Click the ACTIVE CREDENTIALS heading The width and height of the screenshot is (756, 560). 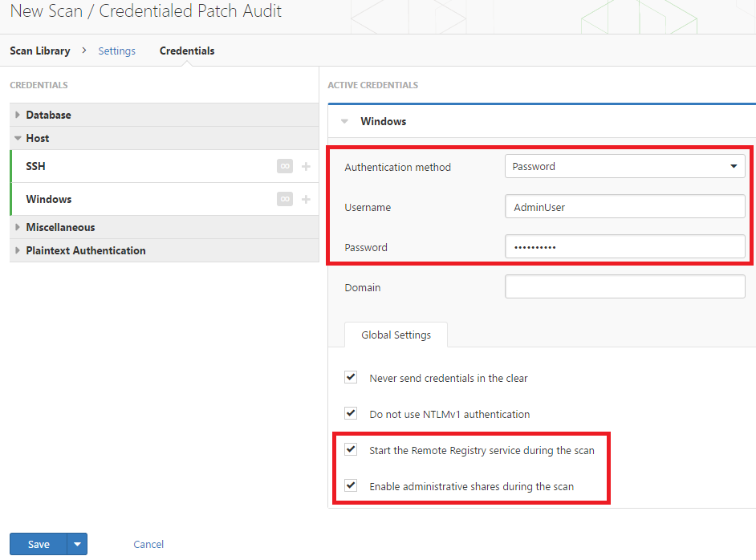coord(372,85)
